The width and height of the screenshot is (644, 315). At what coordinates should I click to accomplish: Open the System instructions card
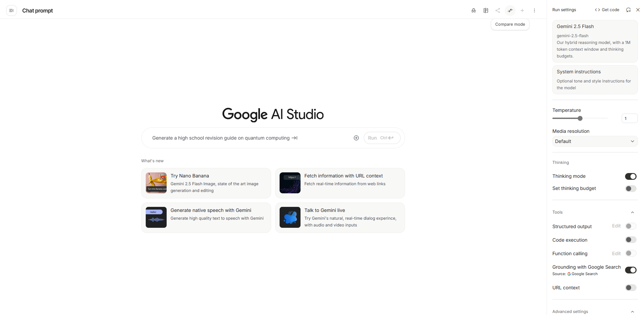595,80
